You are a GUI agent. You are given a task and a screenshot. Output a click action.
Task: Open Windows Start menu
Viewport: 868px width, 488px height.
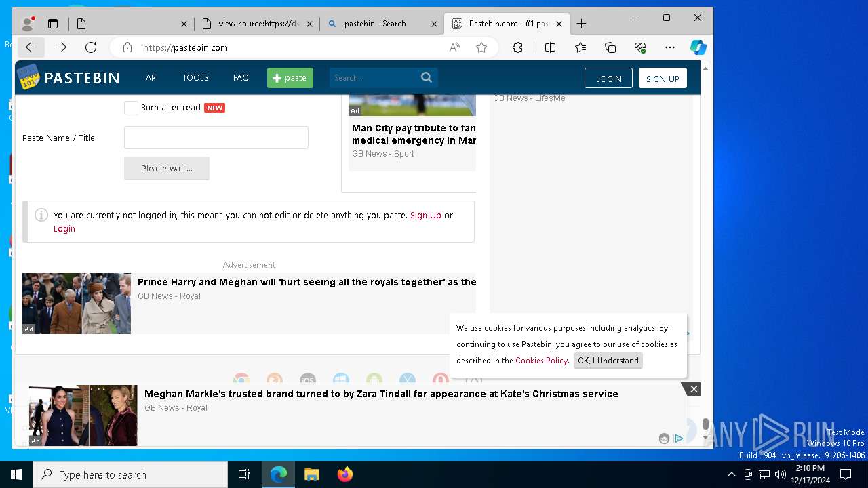(x=16, y=474)
